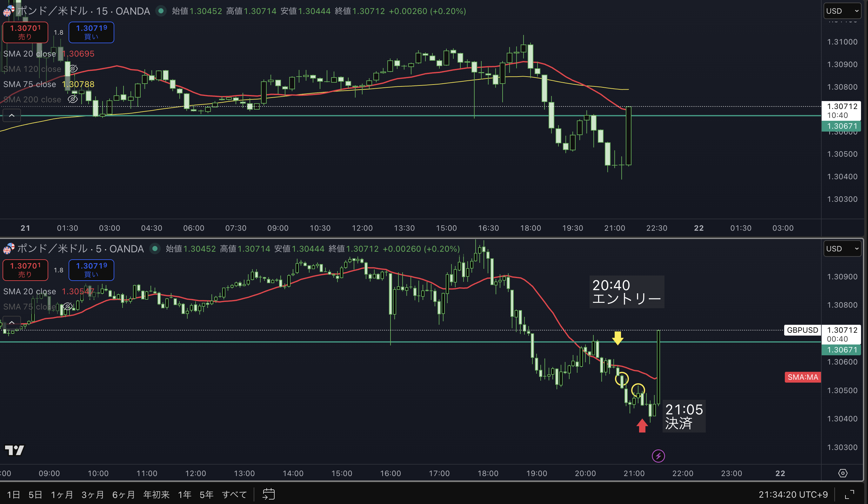
Task: Select the 3ヶ月 time range
Action: point(92,495)
